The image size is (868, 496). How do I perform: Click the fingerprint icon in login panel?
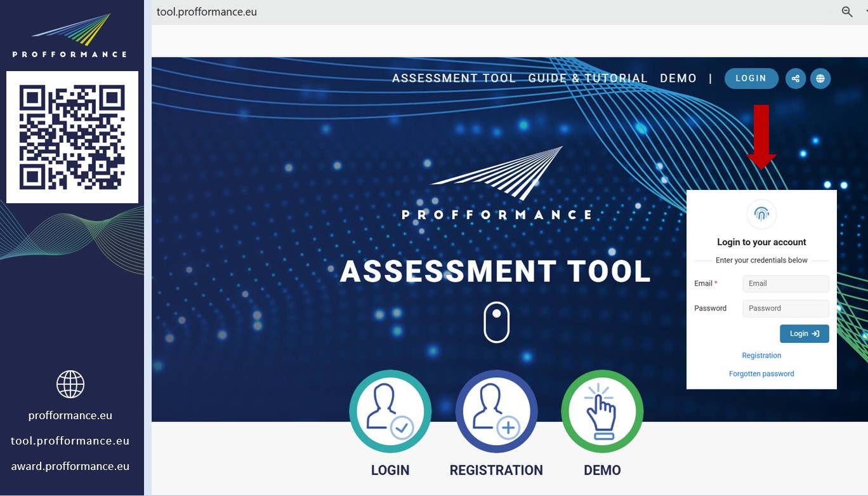(x=761, y=214)
